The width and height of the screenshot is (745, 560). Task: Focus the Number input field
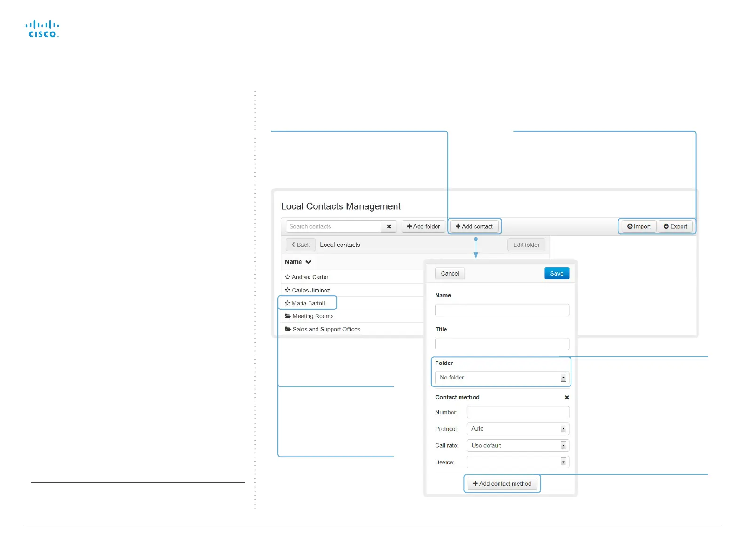pos(517,412)
